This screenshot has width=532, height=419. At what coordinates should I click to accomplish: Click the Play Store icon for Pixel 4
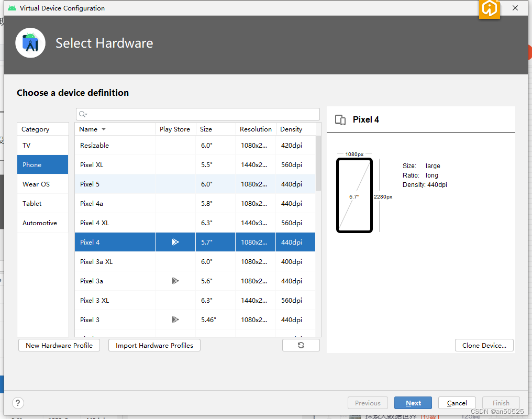(175, 242)
